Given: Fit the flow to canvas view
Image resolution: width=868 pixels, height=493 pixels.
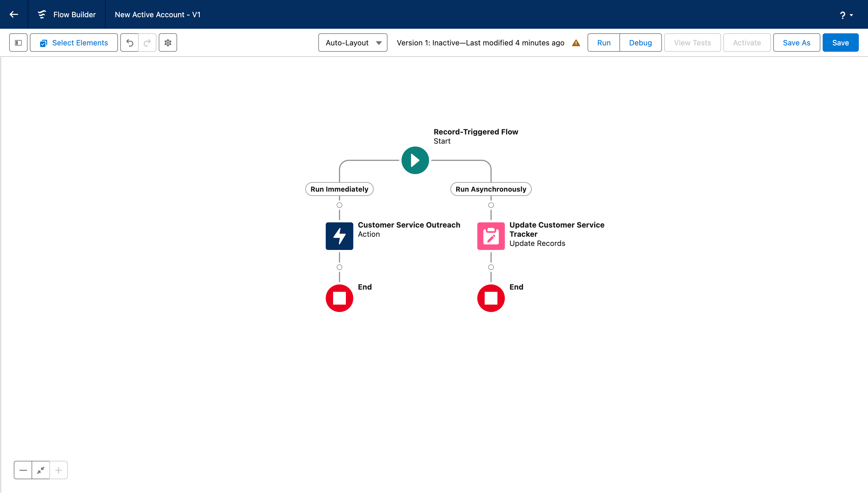Looking at the screenshot, I should coord(40,470).
